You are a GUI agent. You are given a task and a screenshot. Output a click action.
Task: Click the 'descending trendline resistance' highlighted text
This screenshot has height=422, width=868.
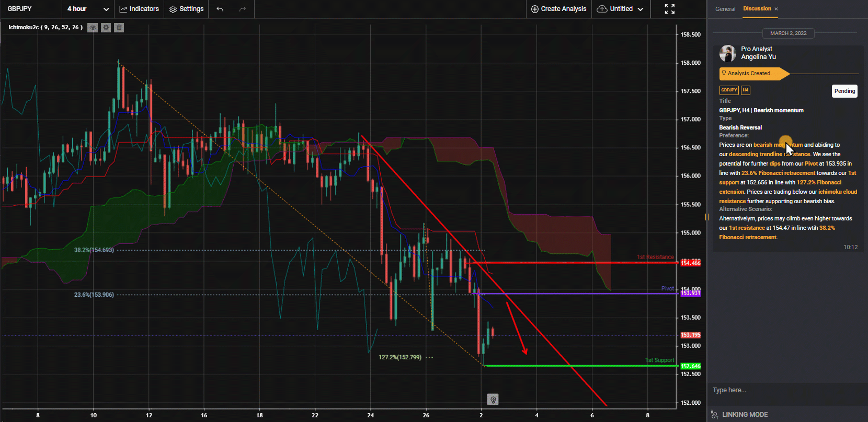[x=770, y=155]
